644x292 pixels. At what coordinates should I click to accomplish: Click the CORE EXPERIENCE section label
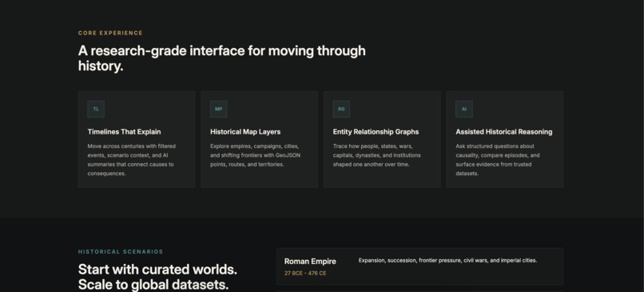[x=110, y=33]
